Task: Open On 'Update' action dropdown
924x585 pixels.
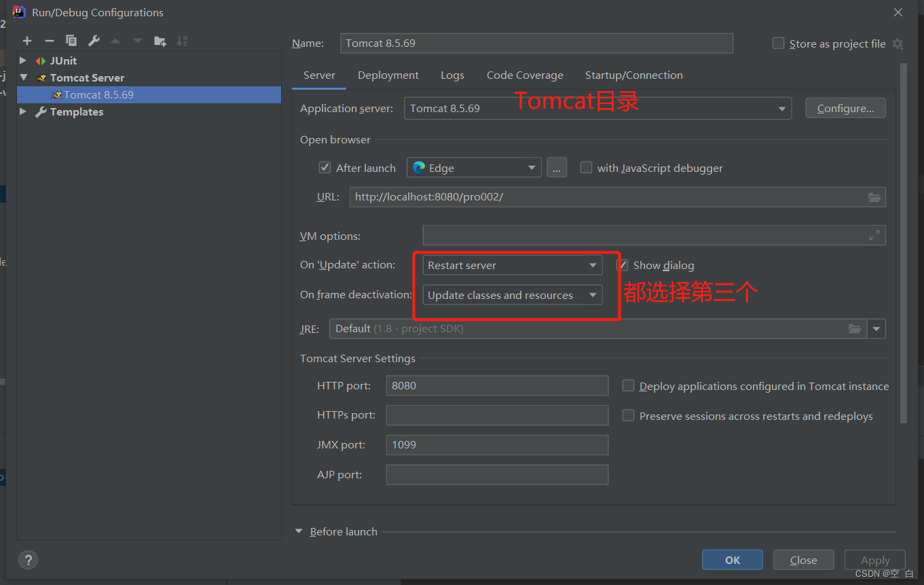Action: tap(512, 265)
